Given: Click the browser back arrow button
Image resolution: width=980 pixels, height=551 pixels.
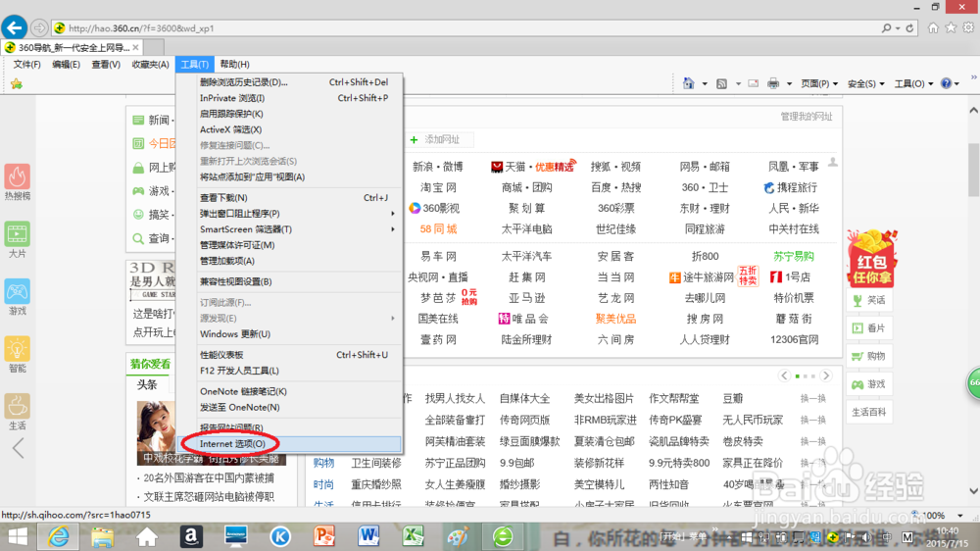Looking at the screenshot, I should click(14, 27).
